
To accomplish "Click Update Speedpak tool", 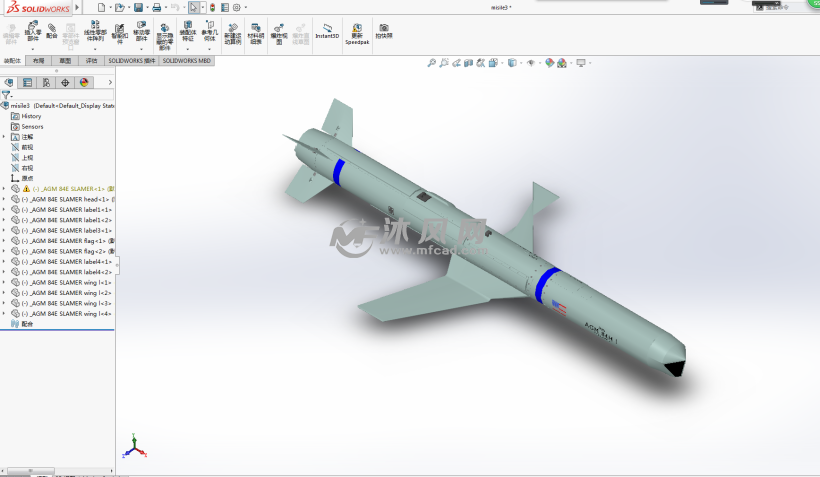I will pos(357,33).
